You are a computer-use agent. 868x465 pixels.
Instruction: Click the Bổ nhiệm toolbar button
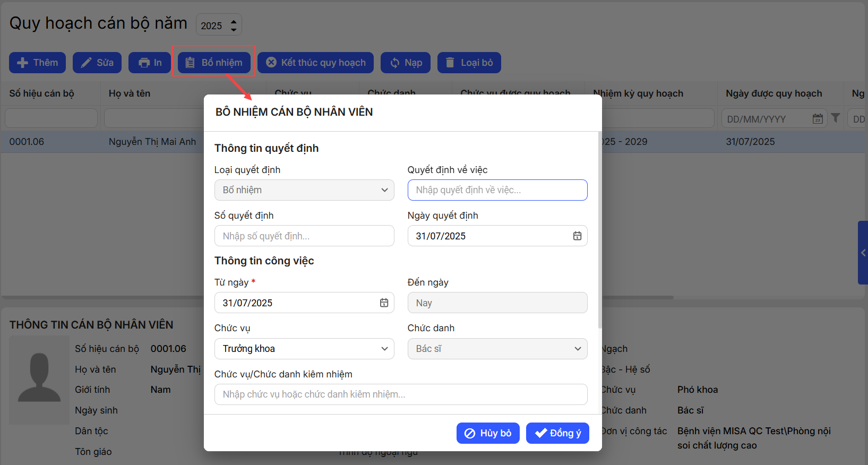(214, 63)
